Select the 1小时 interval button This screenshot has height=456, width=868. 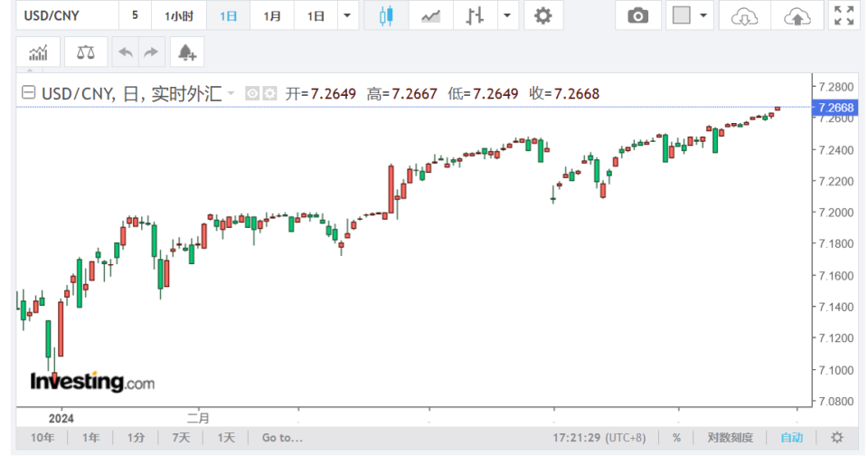pyautogui.click(x=179, y=15)
